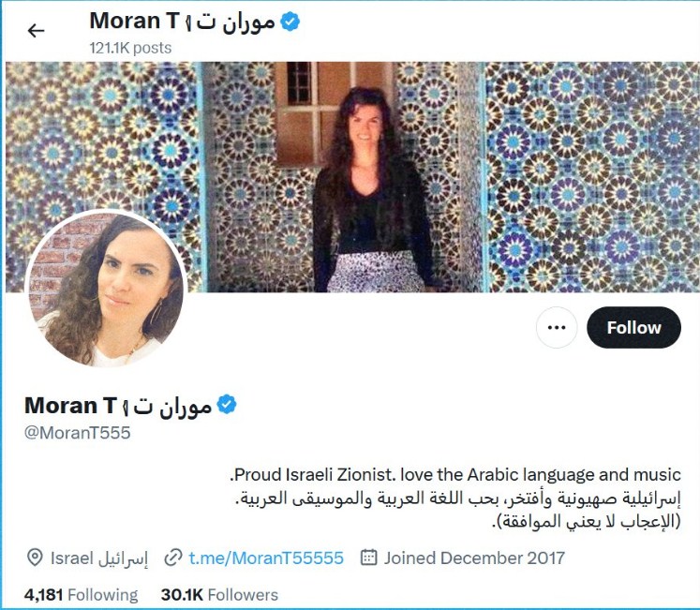Click verified badge in the top header
Viewport: 700px width, 610px height.
(290, 22)
